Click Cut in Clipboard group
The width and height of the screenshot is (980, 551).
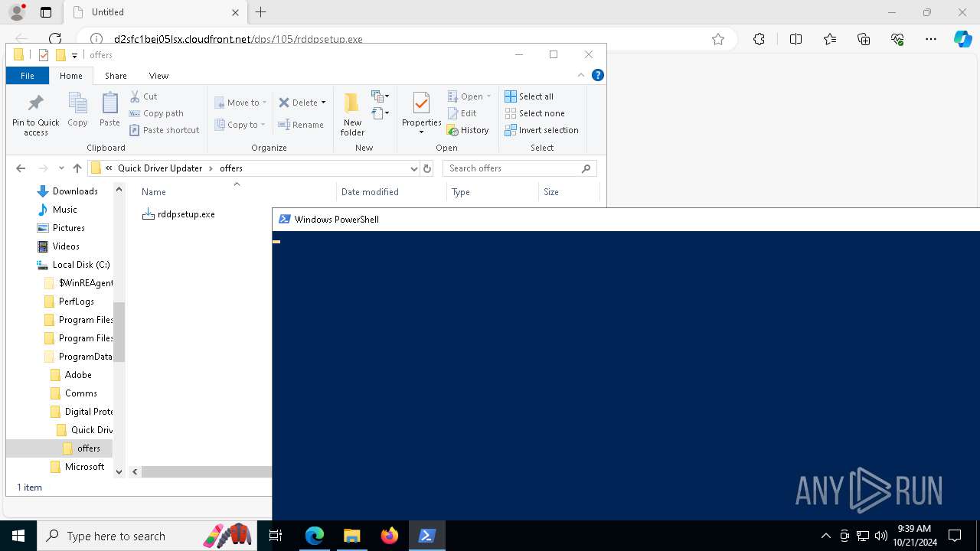point(143,96)
